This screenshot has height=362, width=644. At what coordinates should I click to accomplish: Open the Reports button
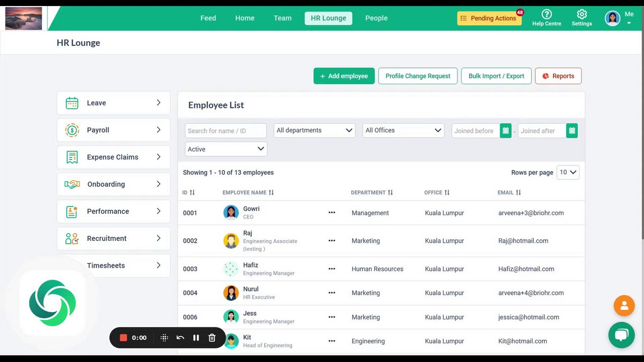point(558,76)
